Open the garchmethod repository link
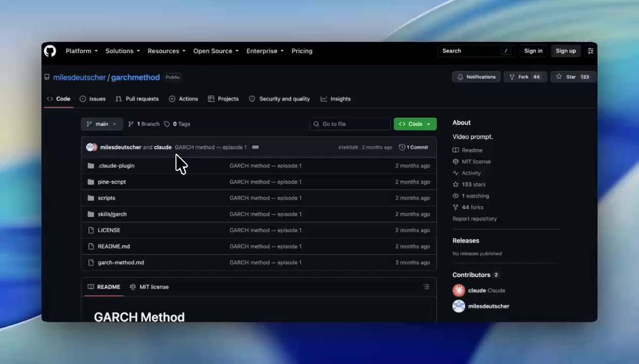Screen dimensions: 639x364 [135, 77]
